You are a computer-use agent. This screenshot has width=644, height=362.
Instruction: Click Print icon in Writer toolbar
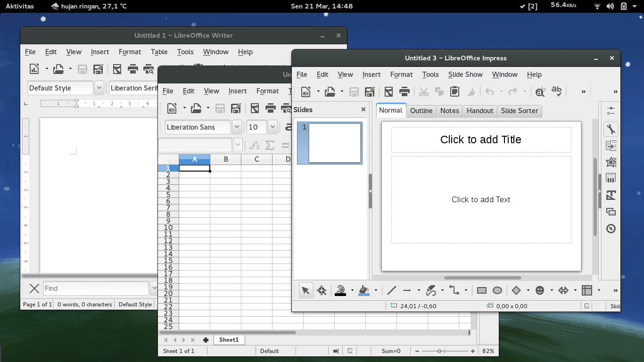133,69
